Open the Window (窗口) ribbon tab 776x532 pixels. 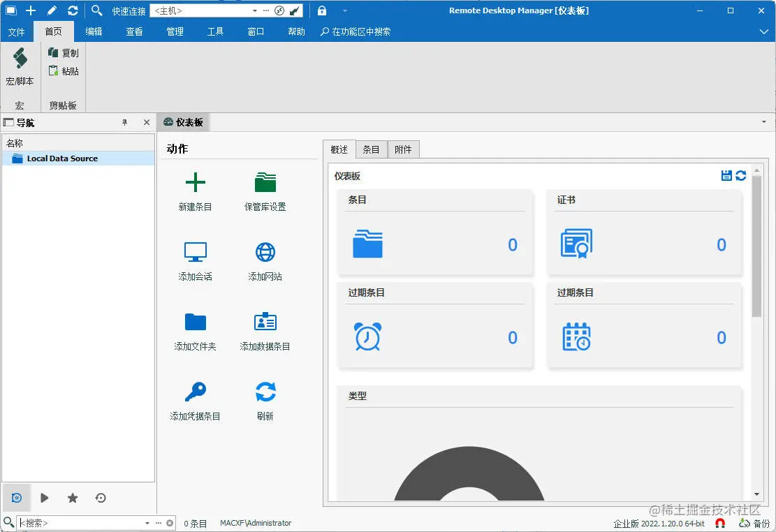tap(256, 31)
